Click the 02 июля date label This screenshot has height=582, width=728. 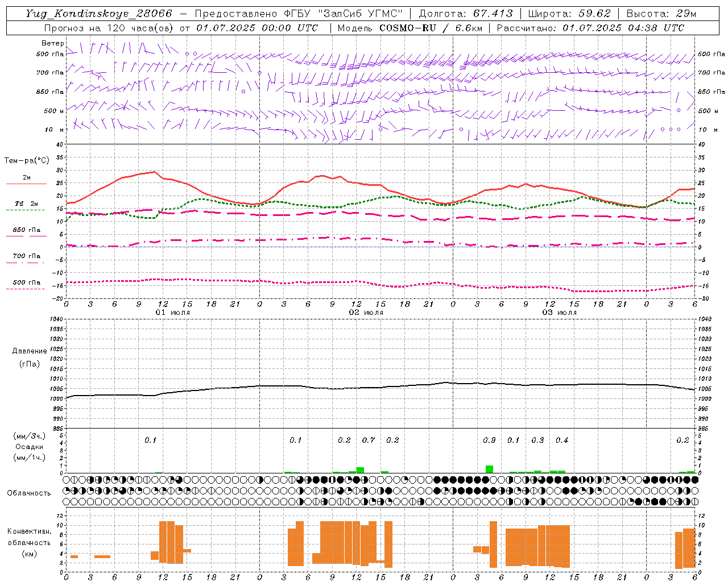(x=366, y=313)
